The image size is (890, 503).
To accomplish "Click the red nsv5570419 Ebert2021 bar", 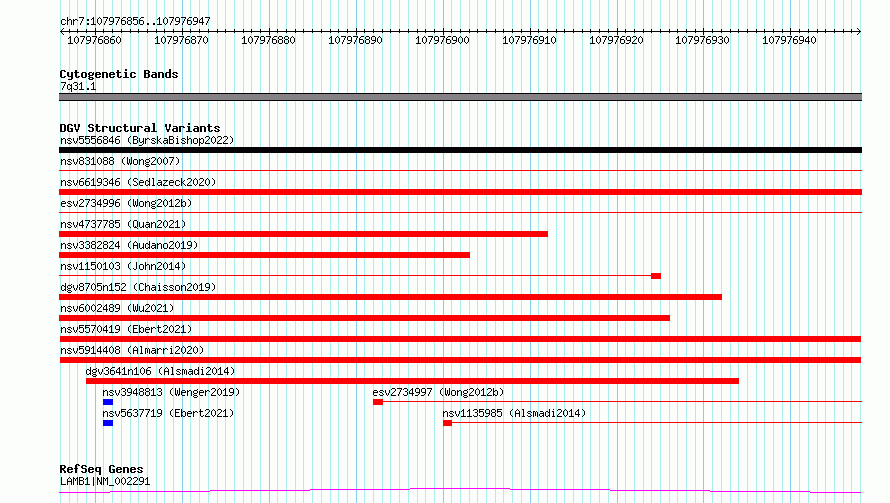I will pos(460,339).
